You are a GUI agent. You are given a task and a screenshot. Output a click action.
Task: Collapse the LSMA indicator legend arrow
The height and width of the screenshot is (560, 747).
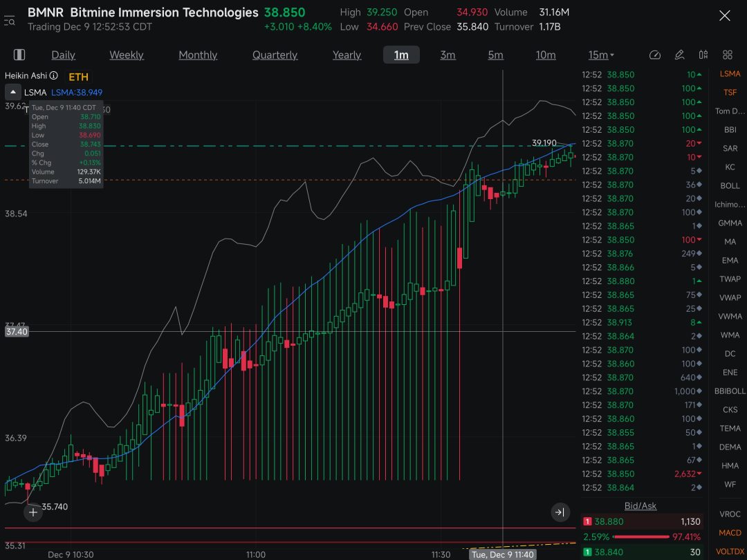(x=13, y=92)
